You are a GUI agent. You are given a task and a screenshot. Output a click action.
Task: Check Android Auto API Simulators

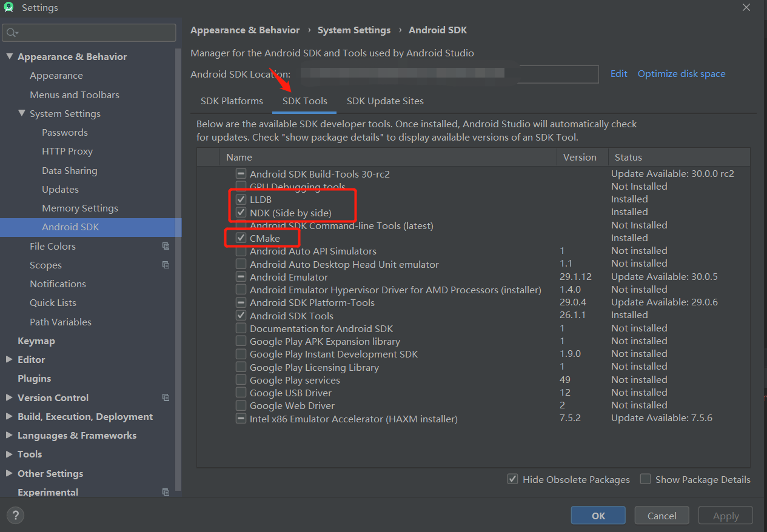point(241,251)
